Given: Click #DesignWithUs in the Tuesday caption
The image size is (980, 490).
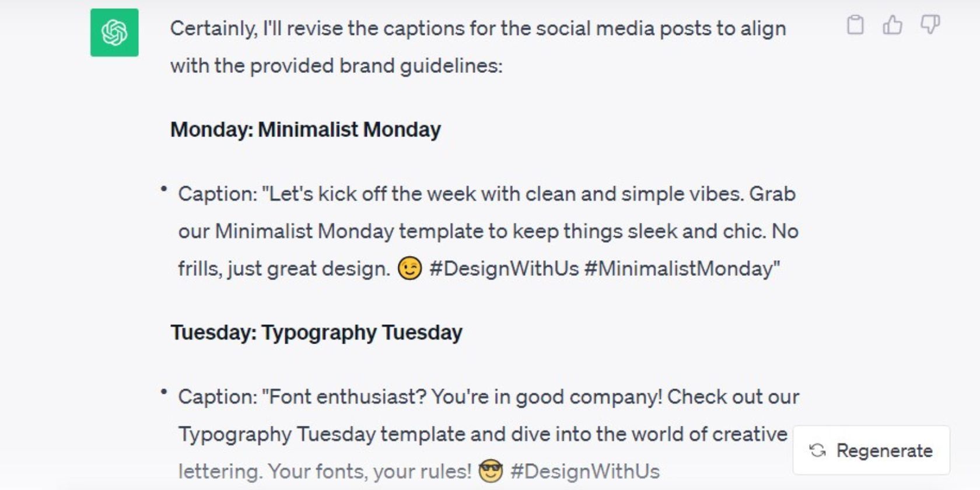Looking at the screenshot, I should 584,471.
